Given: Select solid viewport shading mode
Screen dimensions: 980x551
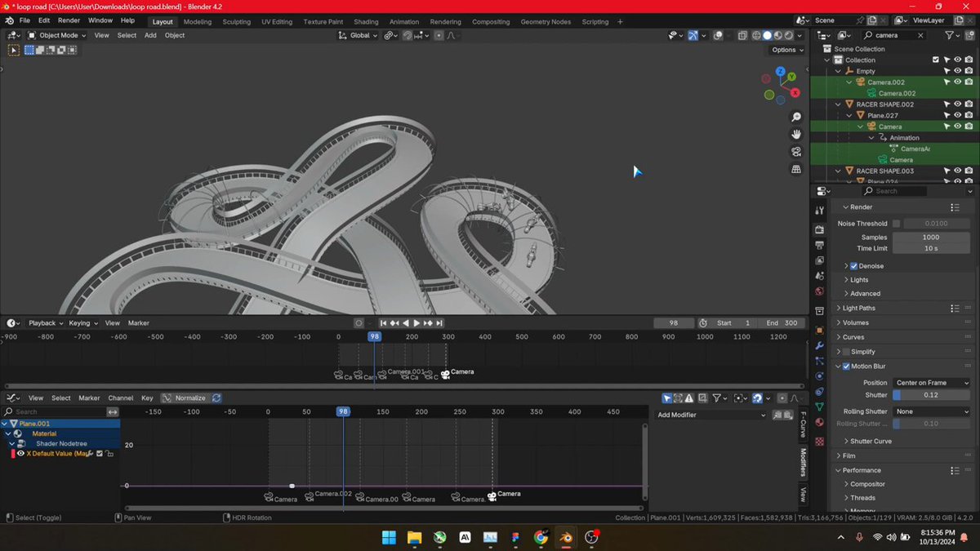Looking at the screenshot, I should (767, 35).
